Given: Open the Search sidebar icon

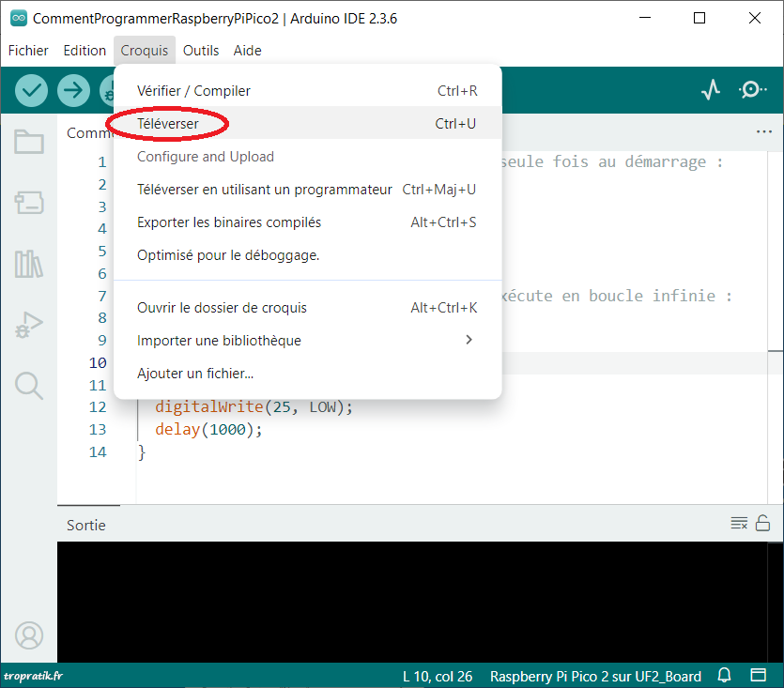Looking at the screenshot, I should coord(29,386).
